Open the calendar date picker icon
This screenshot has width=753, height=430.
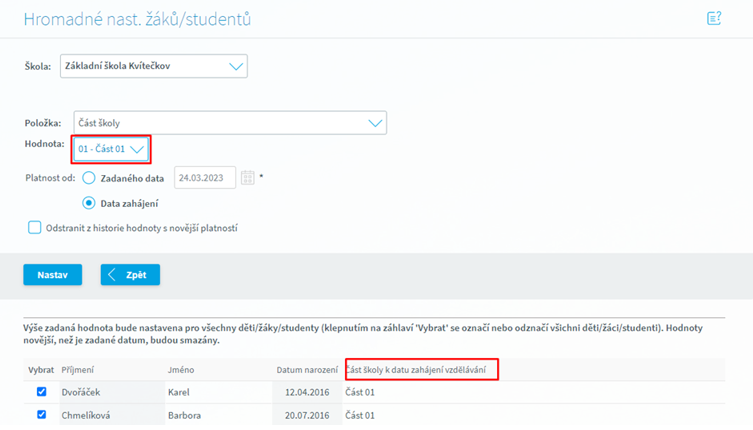pyautogui.click(x=248, y=178)
